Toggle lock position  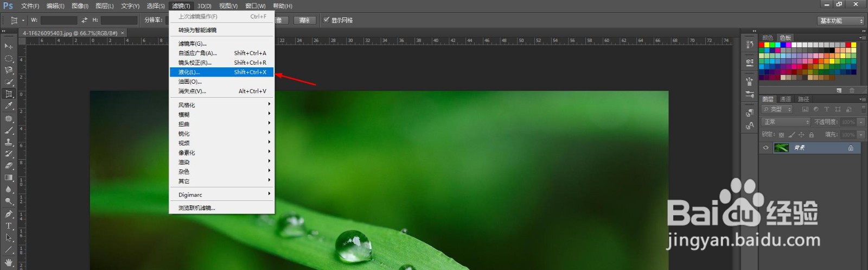tap(801, 135)
